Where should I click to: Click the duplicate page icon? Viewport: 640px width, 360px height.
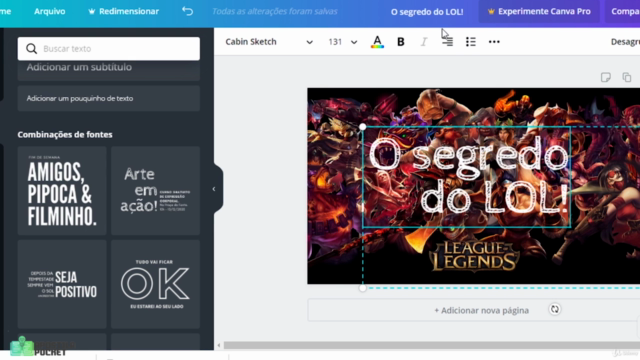627,77
